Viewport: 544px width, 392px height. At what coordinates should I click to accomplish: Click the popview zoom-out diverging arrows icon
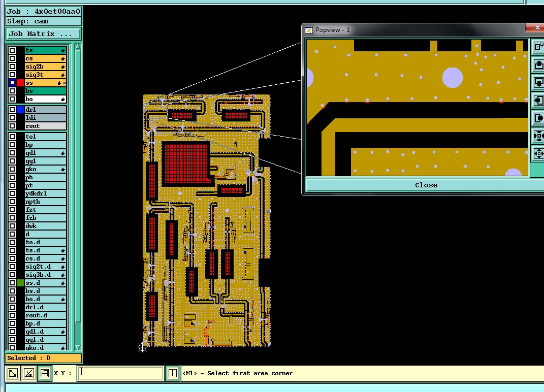(x=538, y=153)
